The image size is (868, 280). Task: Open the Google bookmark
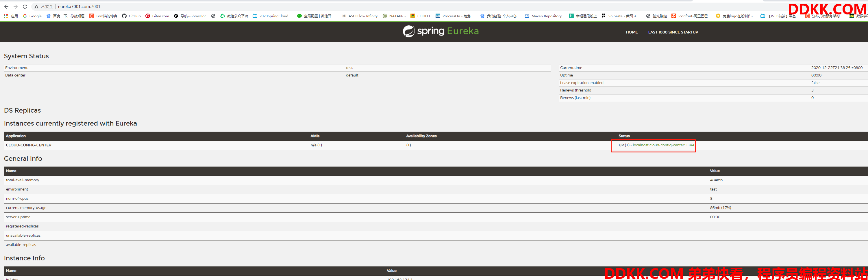coord(32,16)
